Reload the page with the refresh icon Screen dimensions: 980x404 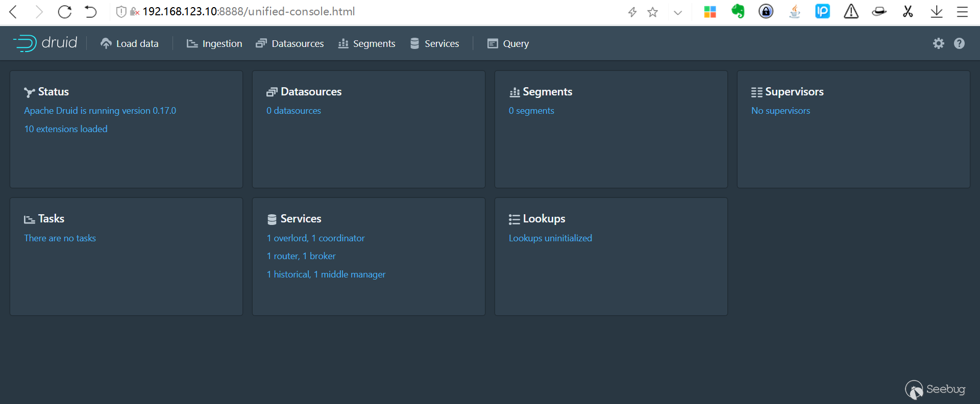tap(65, 12)
